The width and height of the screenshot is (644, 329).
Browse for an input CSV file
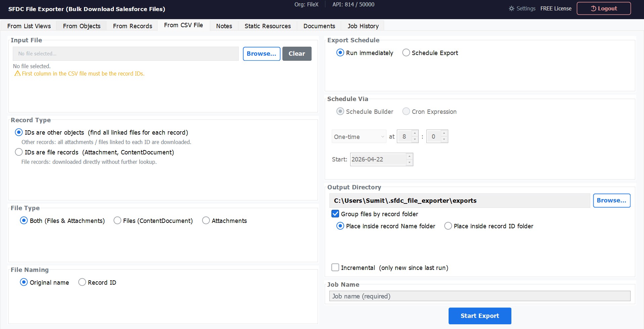(x=262, y=53)
